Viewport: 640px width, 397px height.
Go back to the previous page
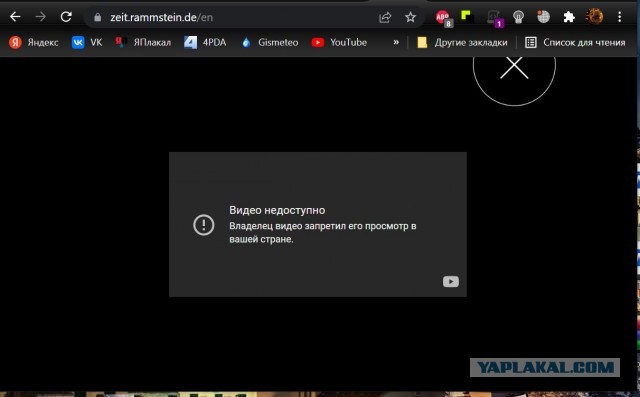[x=15, y=17]
